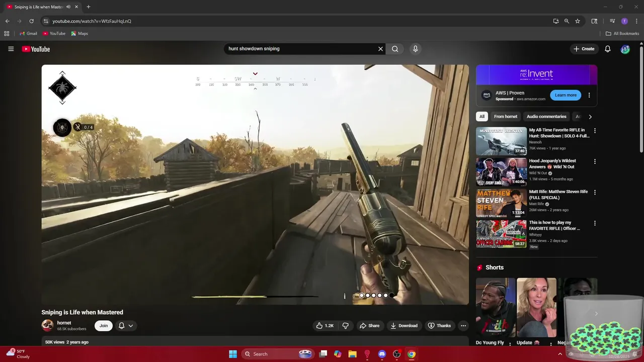644x362 pixels.
Task: Select the All filter chip
Action: coord(482,117)
